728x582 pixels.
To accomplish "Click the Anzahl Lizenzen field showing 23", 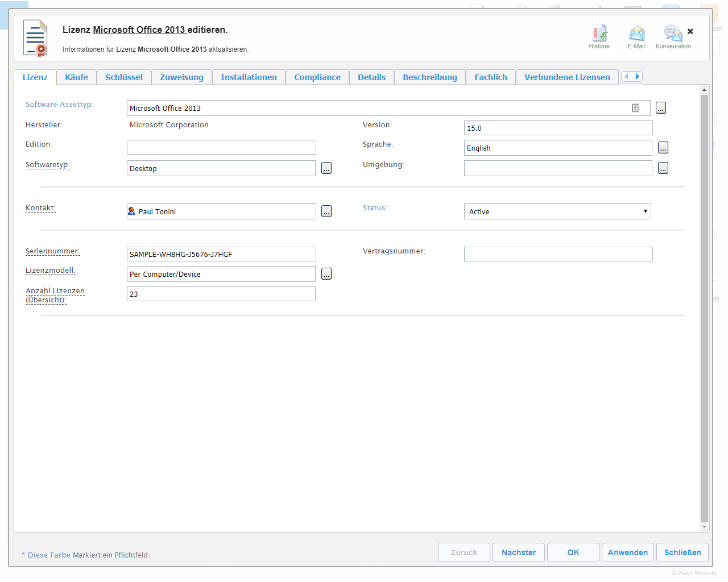I will (221, 294).
